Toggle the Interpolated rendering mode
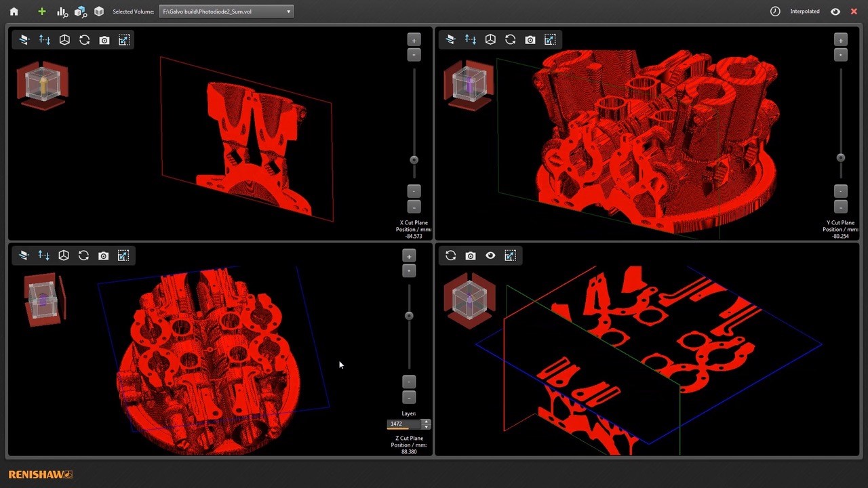The height and width of the screenshot is (488, 868). tap(804, 12)
